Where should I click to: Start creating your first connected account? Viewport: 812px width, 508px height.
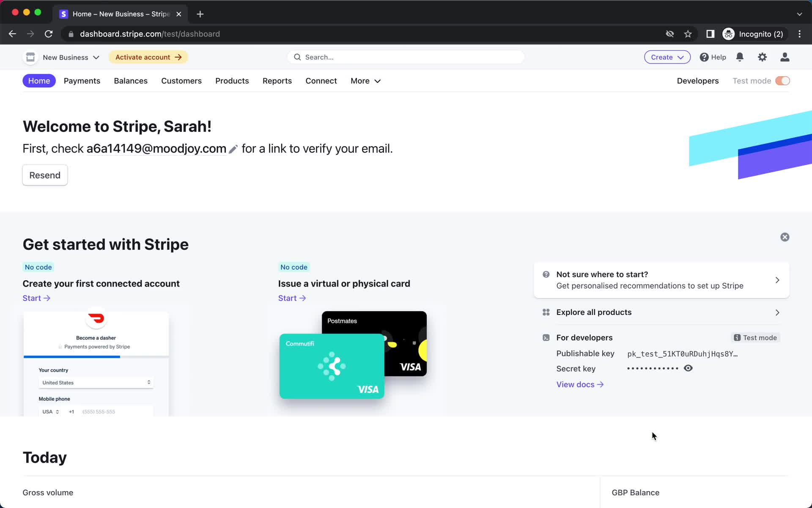point(36,298)
